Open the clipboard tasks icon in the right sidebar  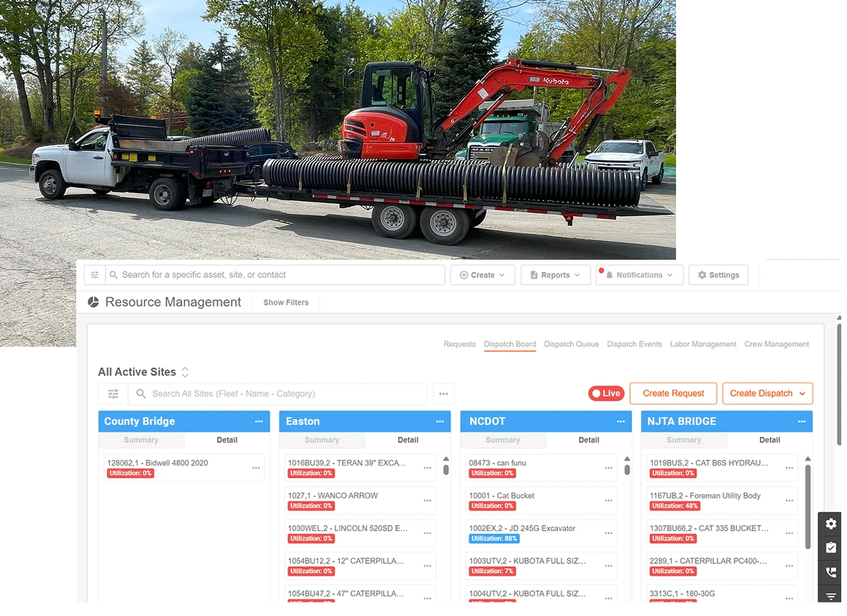pos(830,547)
